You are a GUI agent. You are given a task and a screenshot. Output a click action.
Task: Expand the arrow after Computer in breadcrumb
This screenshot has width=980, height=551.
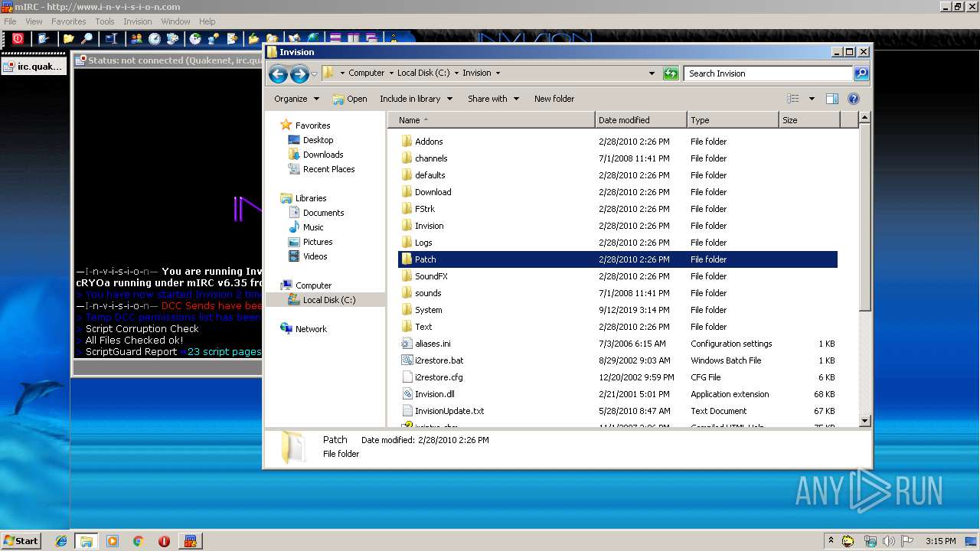tap(390, 73)
